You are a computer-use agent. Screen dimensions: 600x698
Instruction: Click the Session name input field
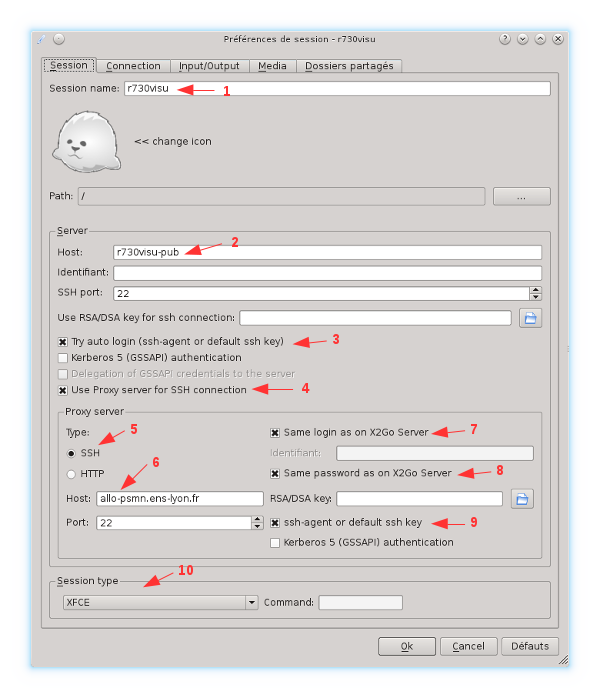point(337,89)
